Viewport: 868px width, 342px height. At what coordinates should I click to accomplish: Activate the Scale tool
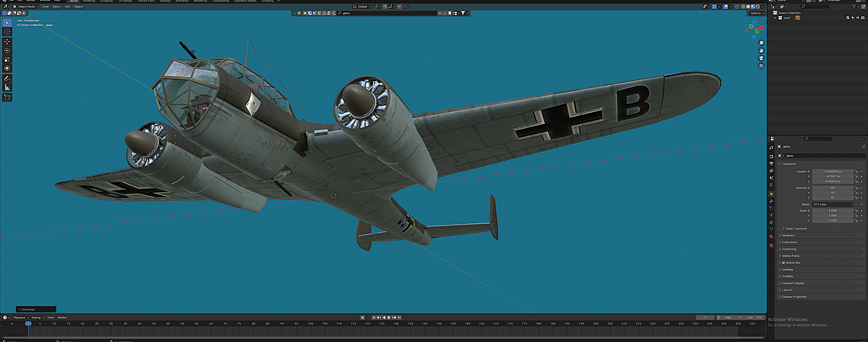click(x=7, y=59)
